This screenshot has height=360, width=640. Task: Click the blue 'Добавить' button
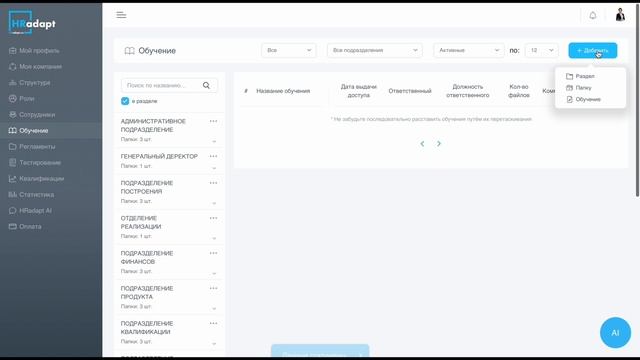tap(593, 51)
